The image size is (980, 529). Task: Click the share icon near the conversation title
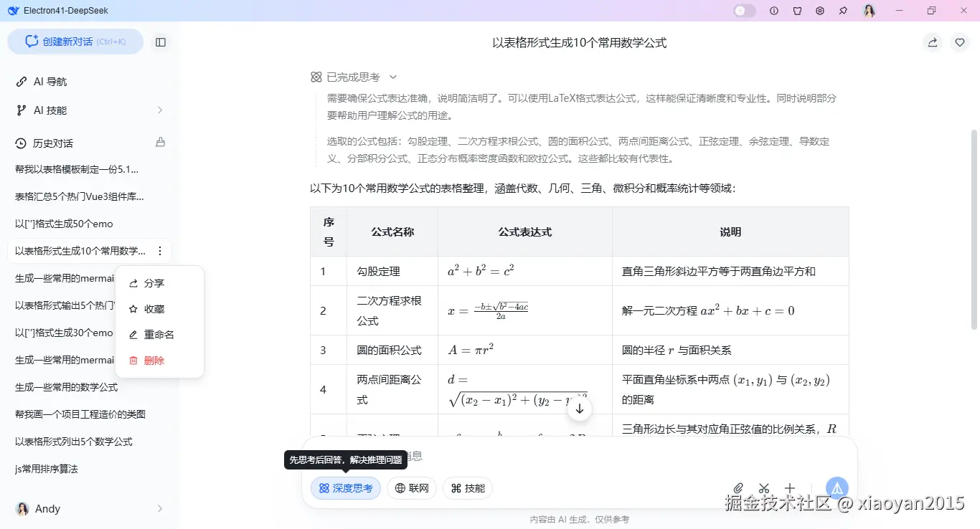point(931,42)
